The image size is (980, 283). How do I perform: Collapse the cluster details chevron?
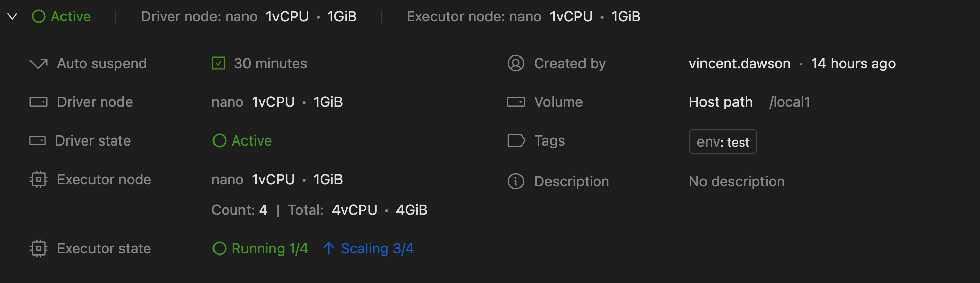12,17
